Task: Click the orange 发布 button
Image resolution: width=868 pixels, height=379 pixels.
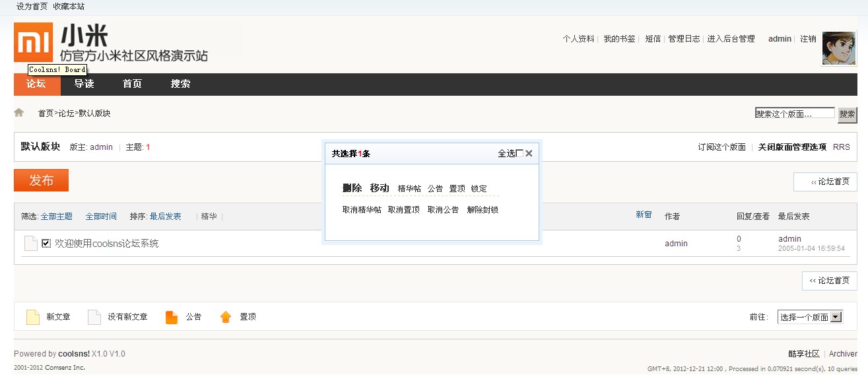Action: click(x=41, y=180)
